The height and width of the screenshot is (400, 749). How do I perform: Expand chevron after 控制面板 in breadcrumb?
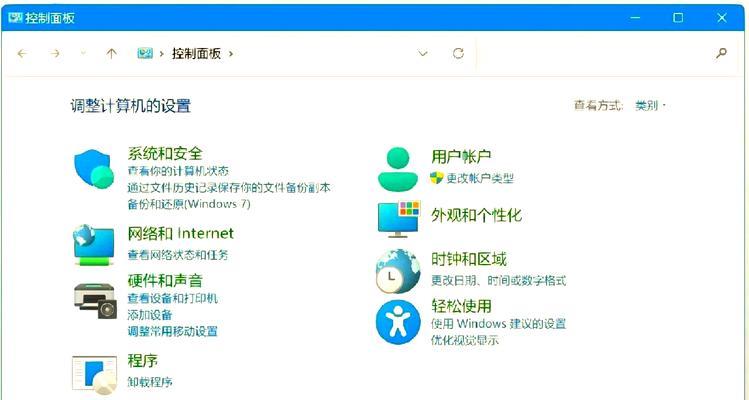click(x=231, y=54)
